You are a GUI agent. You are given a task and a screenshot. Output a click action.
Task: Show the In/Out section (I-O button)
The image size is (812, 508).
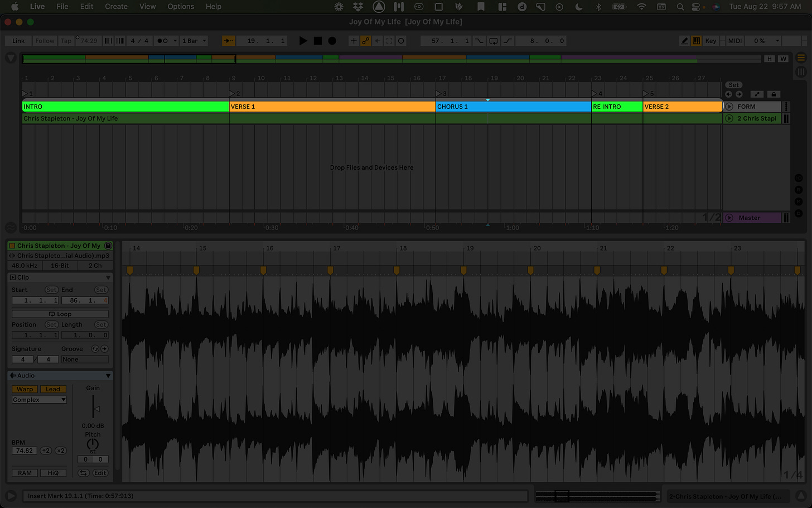pos(799,178)
